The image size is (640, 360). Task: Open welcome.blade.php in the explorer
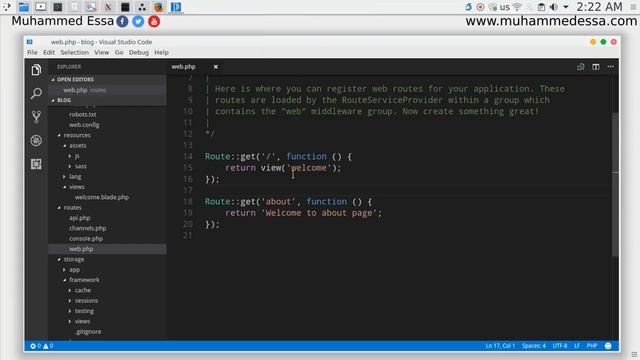[x=102, y=197]
